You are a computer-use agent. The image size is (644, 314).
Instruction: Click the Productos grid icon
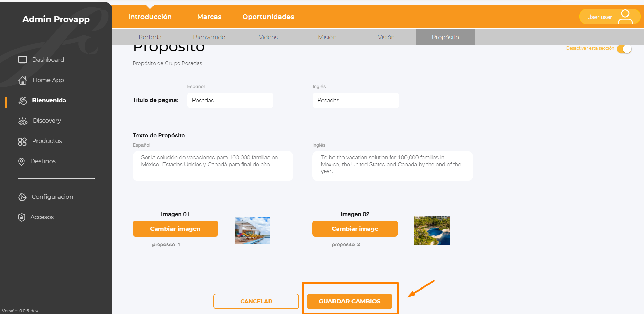[x=22, y=141]
